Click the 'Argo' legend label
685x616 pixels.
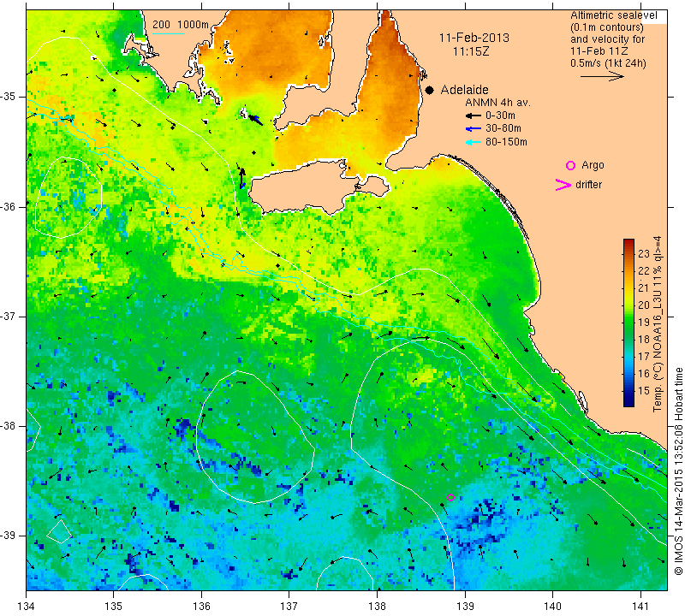coord(593,165)
